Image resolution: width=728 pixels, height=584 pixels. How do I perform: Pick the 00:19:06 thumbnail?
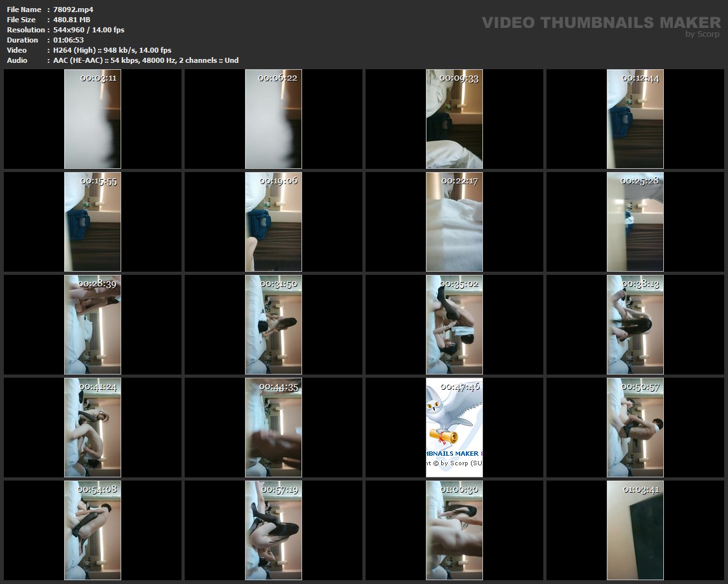[274, 222]
